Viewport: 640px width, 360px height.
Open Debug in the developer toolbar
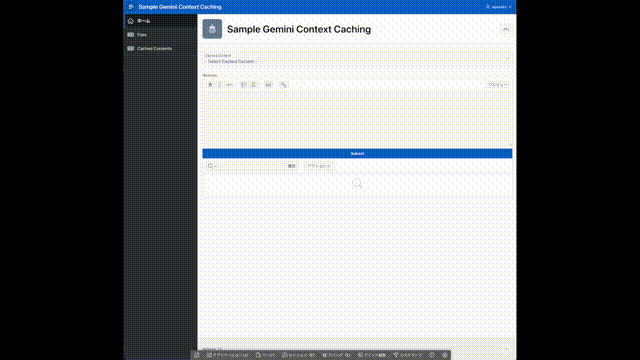coord(336,355)
